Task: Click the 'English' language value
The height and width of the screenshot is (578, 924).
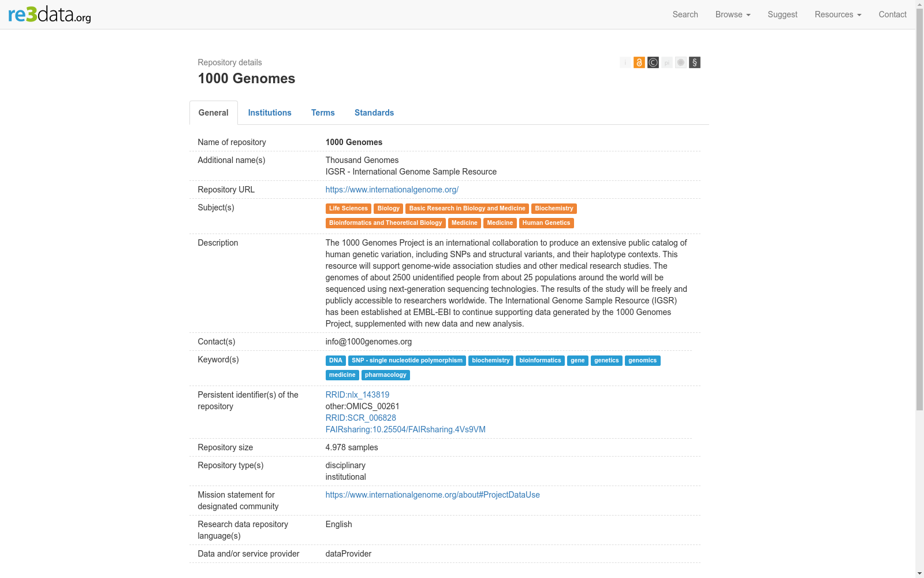Action: (x=338, y=524)
